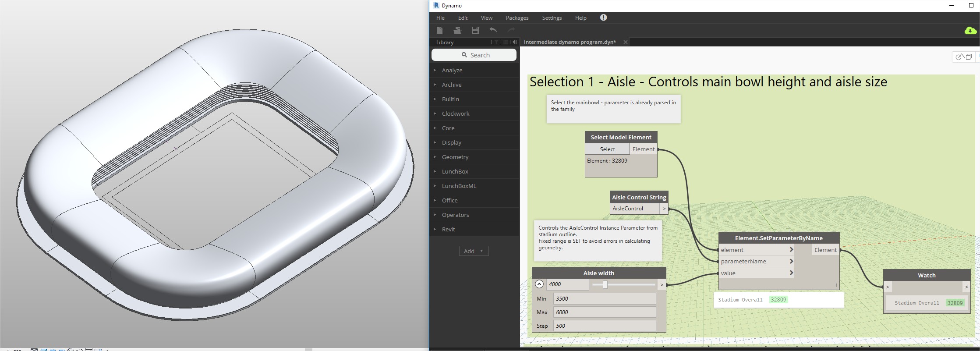Click the exclamation notification icon
Image resolution: width=980 pixels, height=351 pixels.
click(603, 18)
